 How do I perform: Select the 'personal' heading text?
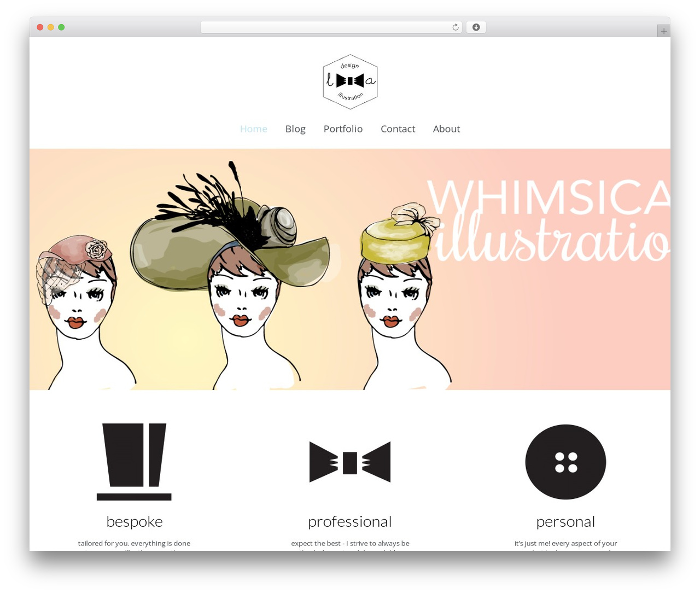coord(565,522)
